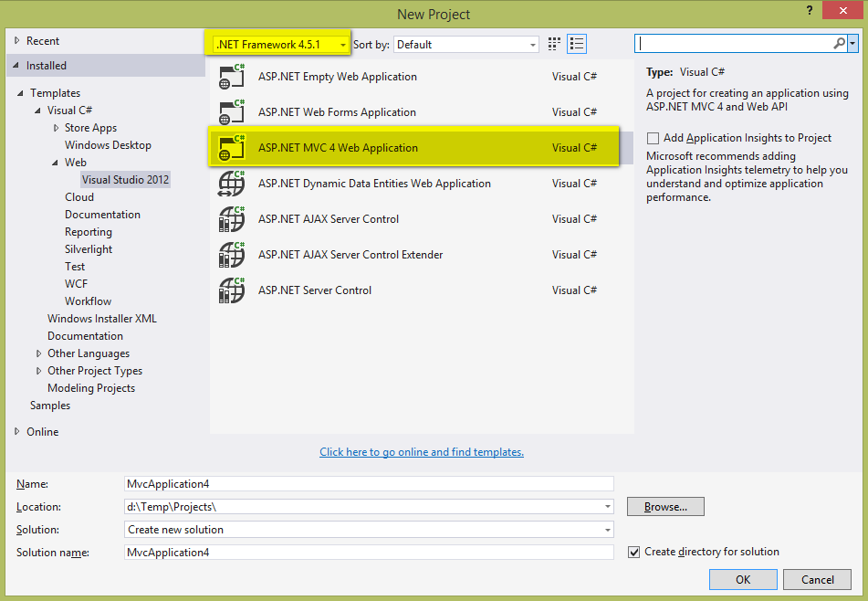Click the help question mark button
The image size is (868, 601).
tap(810, 11)
